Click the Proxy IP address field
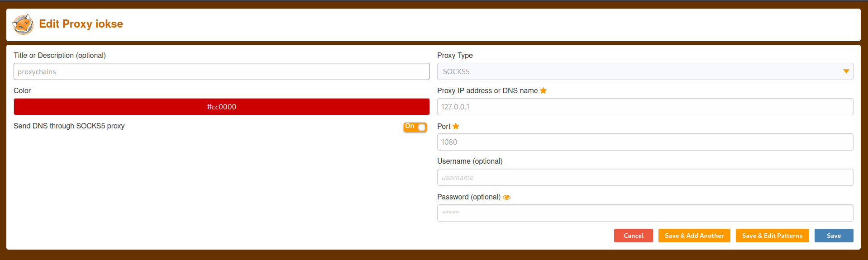868x260 pixels. (645, 107)
